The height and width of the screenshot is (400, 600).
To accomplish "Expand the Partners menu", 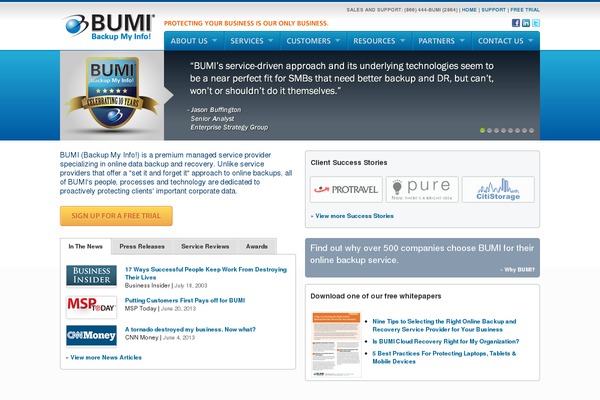I will pos(442,41).
